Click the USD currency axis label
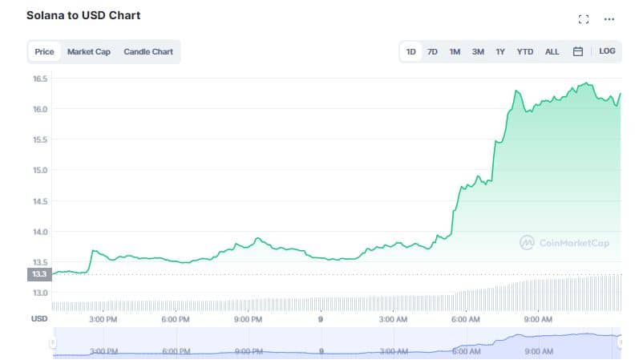 (39, 319)
